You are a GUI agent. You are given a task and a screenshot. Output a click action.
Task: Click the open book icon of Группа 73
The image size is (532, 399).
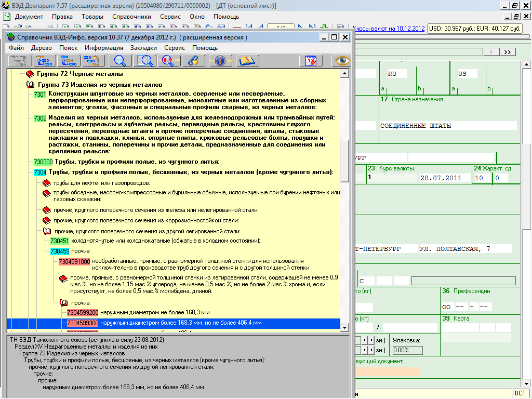31,85
